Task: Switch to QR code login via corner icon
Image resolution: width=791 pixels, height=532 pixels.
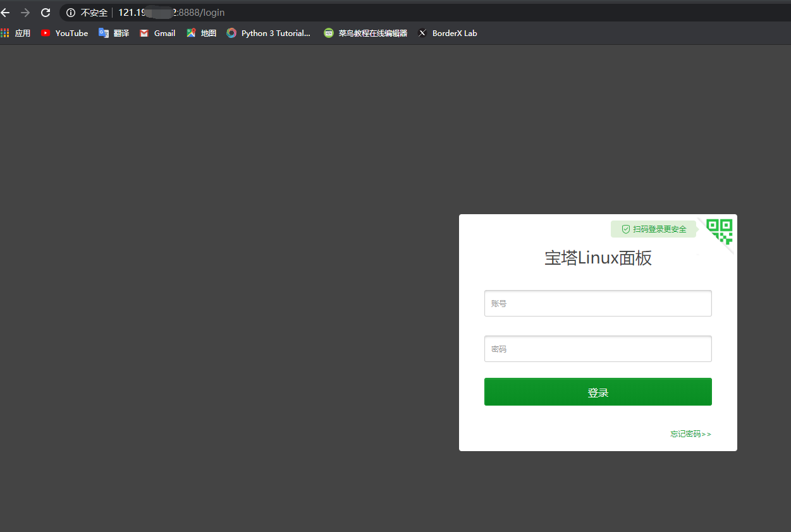Action: [720, 231]
